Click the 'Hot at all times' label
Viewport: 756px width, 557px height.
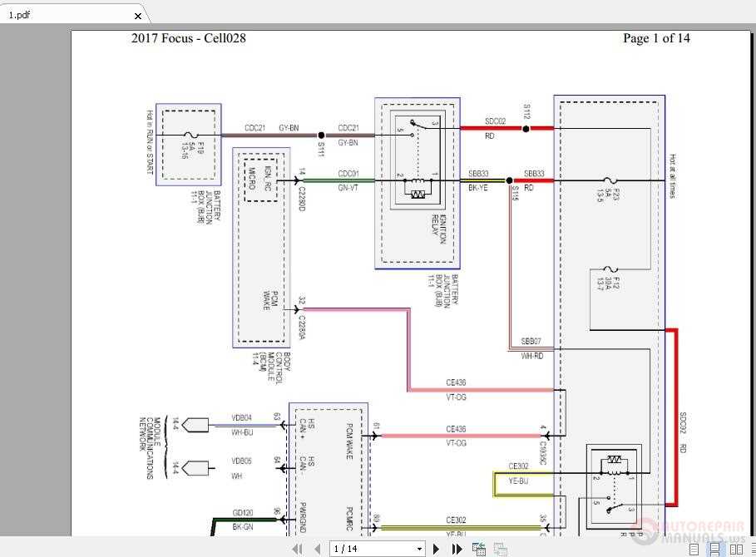673,176
